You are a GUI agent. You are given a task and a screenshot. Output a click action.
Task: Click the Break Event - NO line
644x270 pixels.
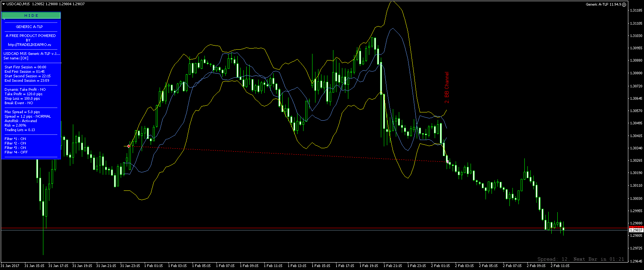point(19,103)
